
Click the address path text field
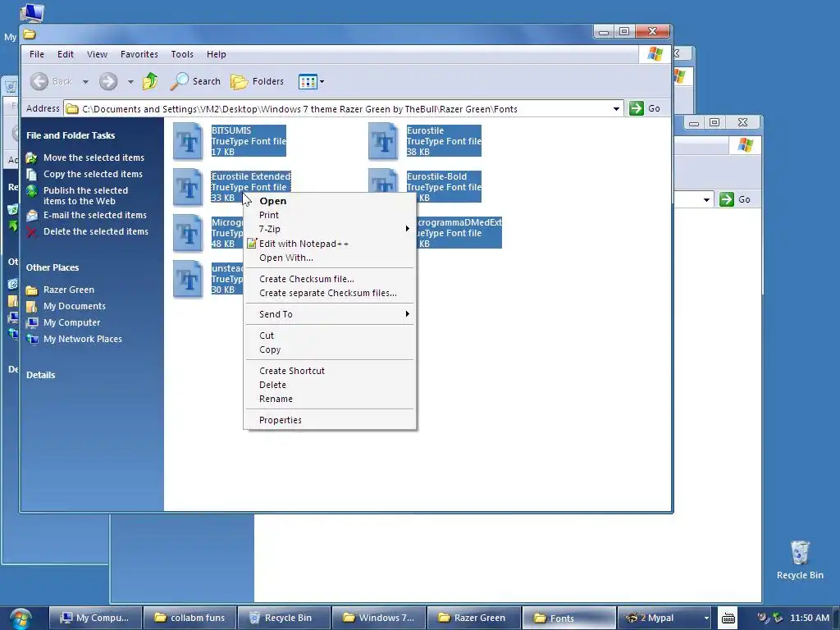click(343, 109)
